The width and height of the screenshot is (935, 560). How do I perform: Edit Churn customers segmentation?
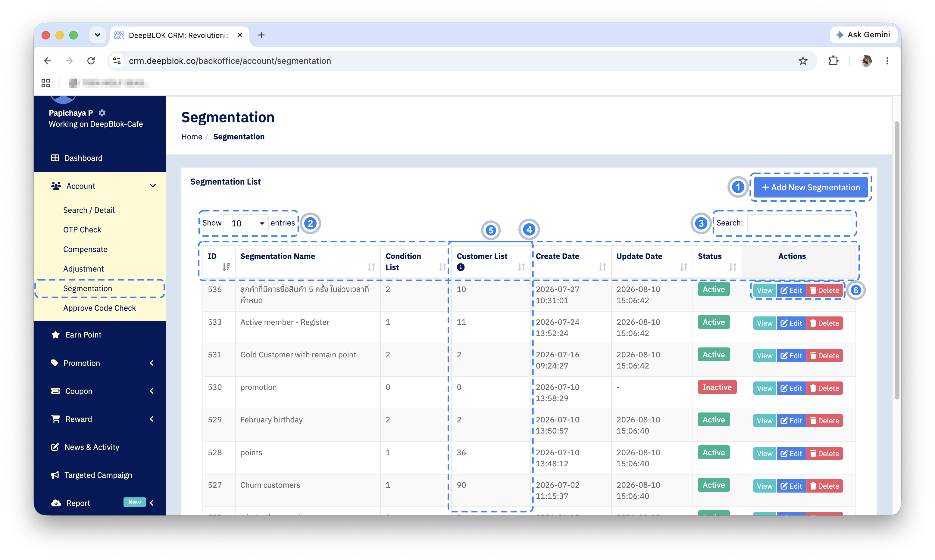click(791, 486)
